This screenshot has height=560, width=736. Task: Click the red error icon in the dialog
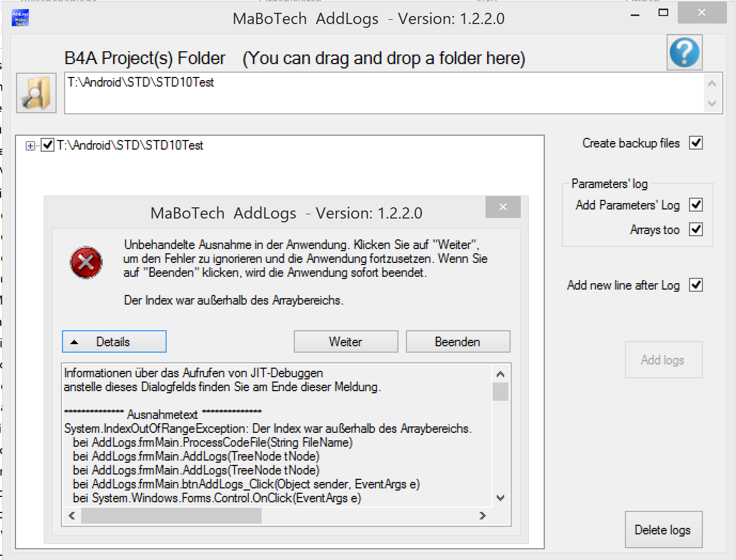86,262
